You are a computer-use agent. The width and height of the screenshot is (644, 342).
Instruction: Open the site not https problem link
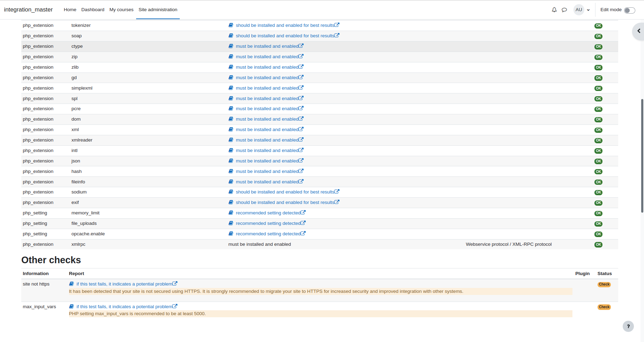[x=124, y=284]
